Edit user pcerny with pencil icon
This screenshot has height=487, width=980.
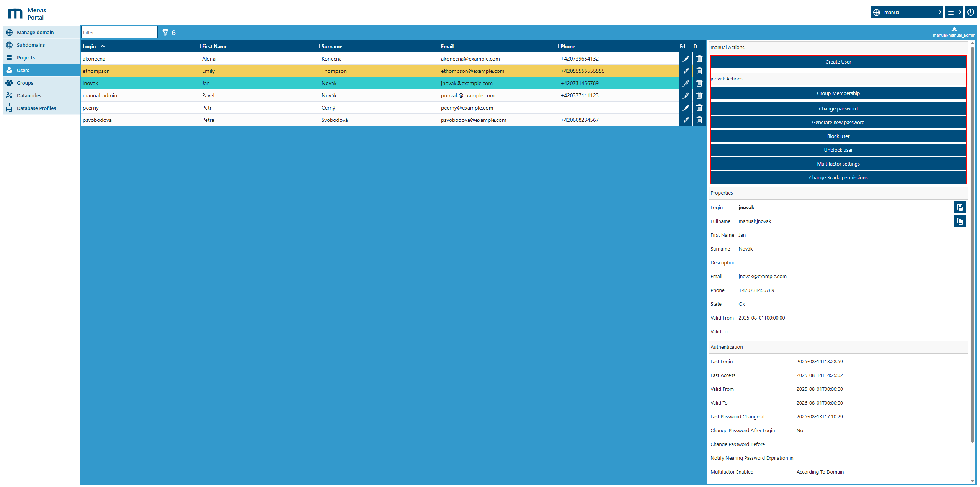[x=686, y=108]
